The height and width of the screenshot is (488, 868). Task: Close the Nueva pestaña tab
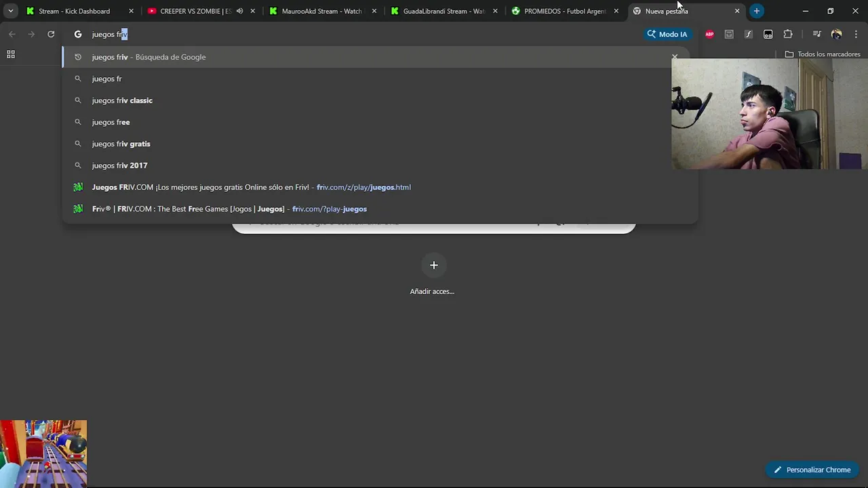click(737, 11)
